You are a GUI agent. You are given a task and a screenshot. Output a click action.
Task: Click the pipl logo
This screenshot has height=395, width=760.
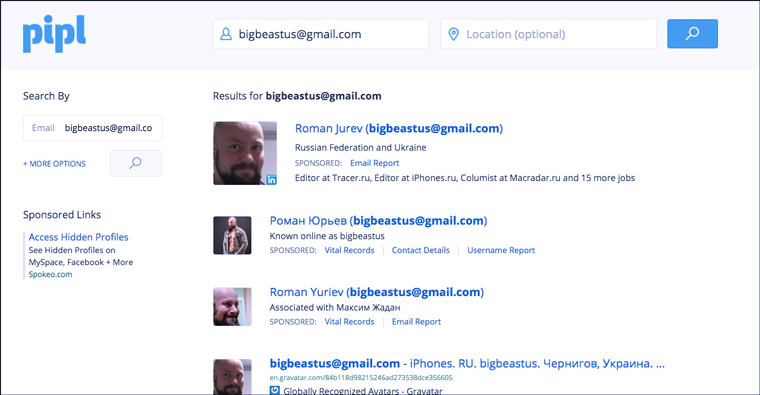[x=54, y=33]
